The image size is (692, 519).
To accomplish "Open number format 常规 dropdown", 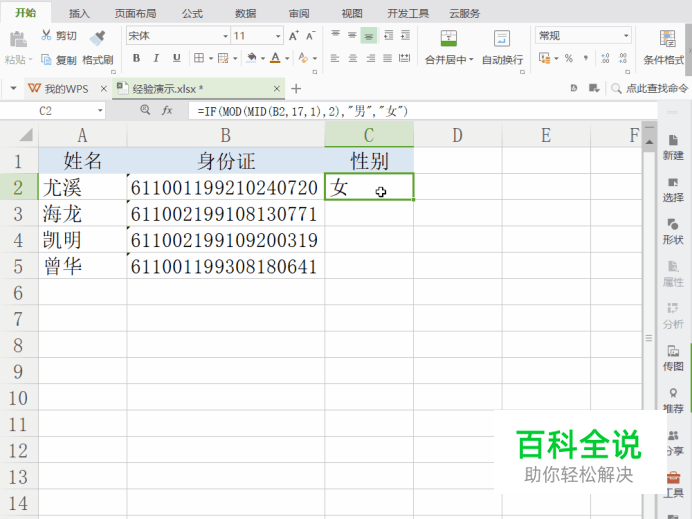I will [x=626, y=35].
